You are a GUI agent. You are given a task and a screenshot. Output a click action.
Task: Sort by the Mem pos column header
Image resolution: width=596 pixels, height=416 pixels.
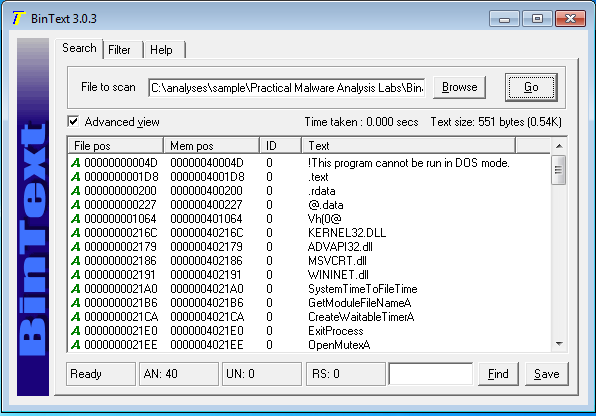tap(211, 146)
